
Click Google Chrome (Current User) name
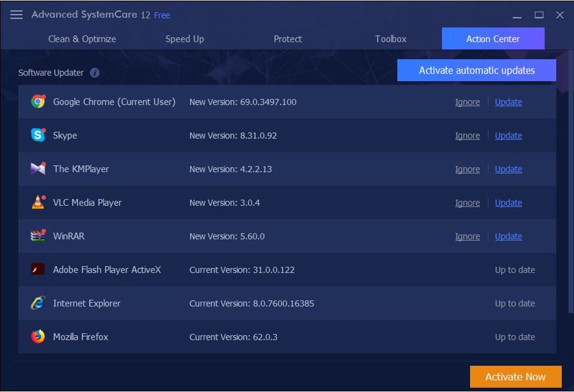pos(114,102)
